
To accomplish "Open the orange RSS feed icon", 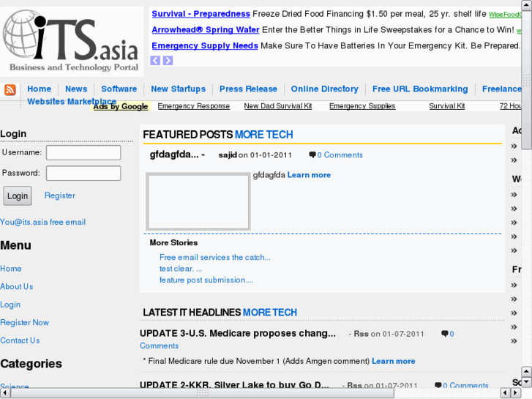I will (x=10, y=89).
